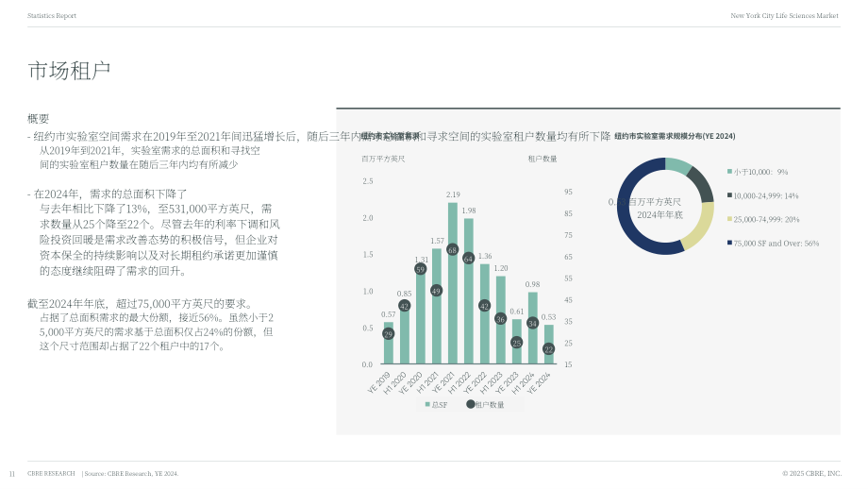Click the donut chart title ending (YE 2024)
Image resolution: width=868 pixels, height=489 pixels.
tap(675, 136)
